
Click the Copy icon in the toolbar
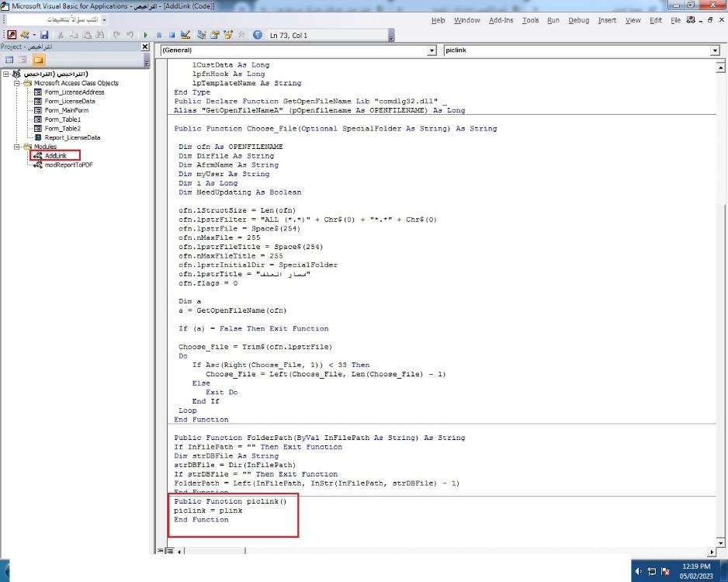click(x=74, y=35)
